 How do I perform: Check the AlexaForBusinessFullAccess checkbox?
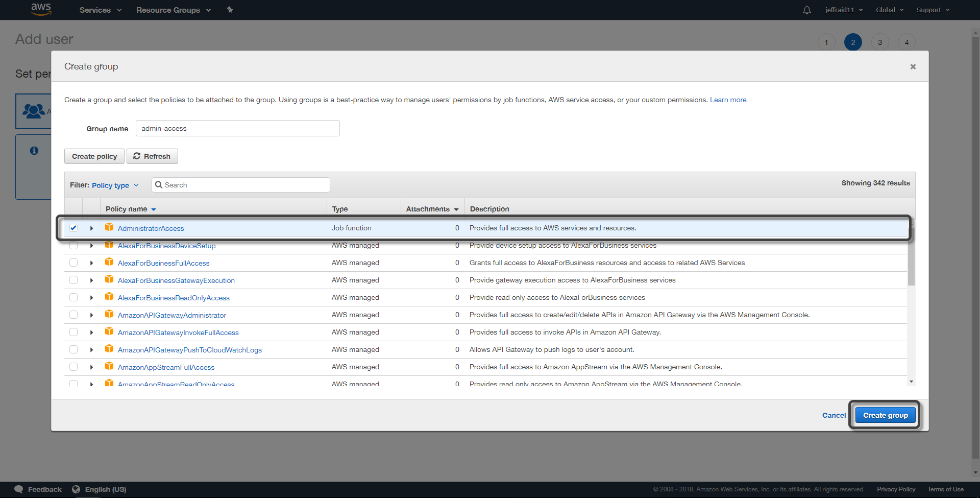click(73, 263)
